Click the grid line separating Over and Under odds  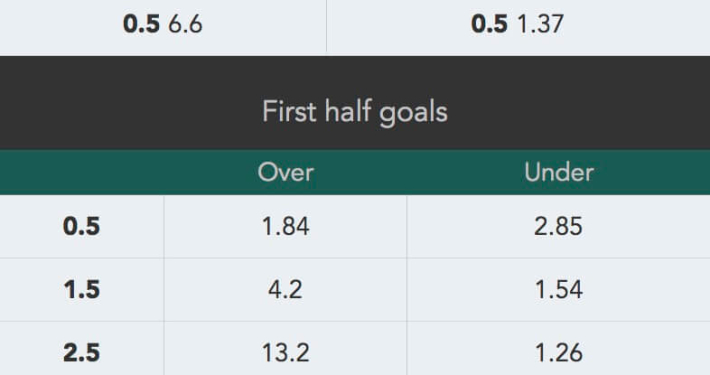point(407,285)
